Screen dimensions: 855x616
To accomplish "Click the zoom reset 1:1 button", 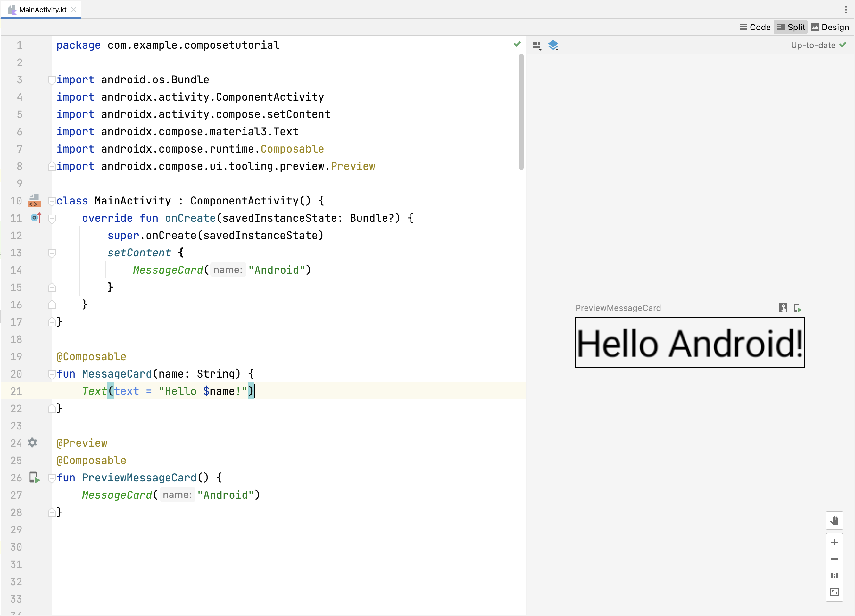I will point(835,575).
